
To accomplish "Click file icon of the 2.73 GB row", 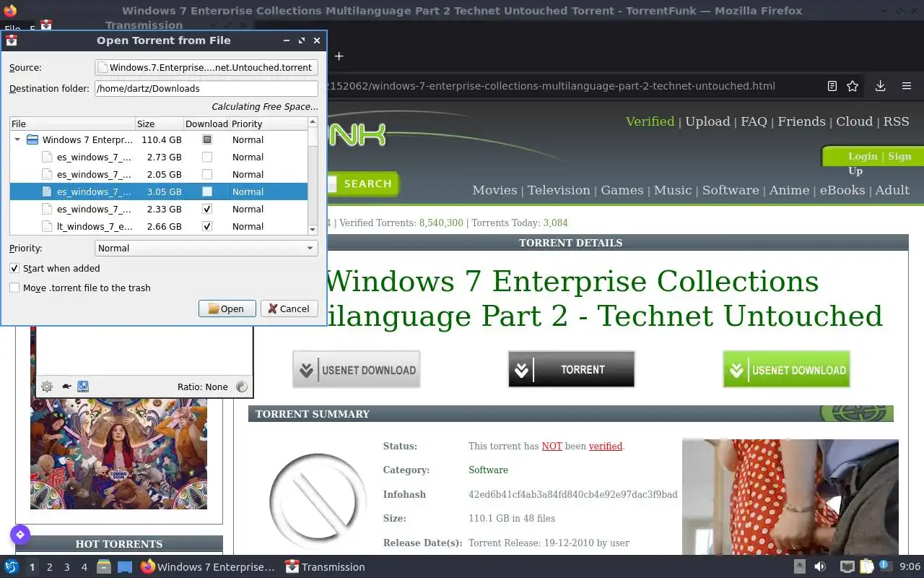I will click(x=48, y=158).
